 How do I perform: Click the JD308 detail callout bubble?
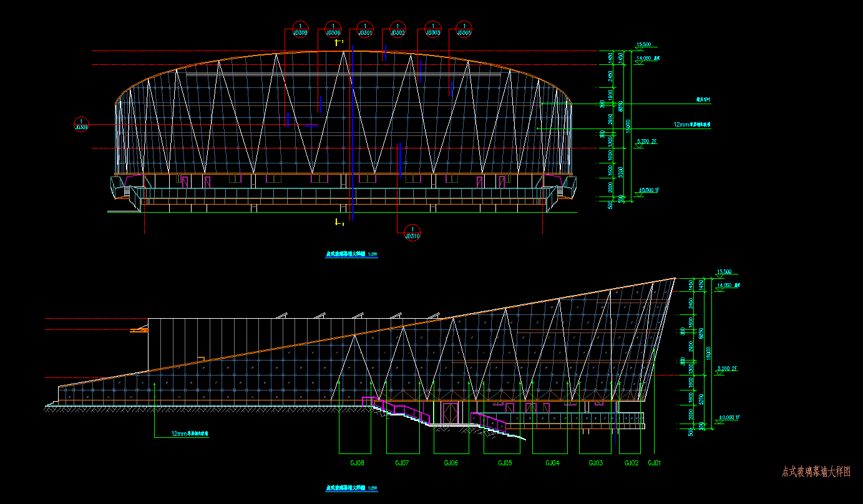click(300, 29)
